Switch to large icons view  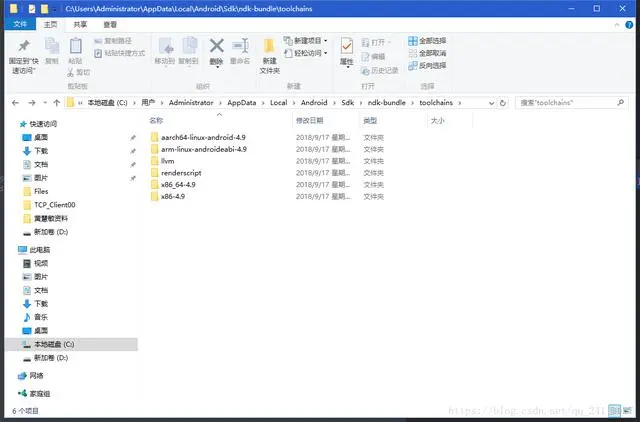point(627,411)
